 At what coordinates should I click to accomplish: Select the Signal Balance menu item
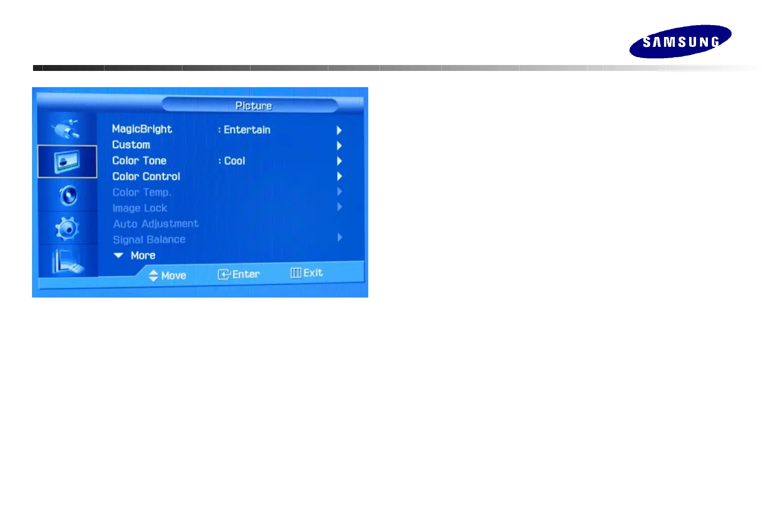tap(149, 240)
